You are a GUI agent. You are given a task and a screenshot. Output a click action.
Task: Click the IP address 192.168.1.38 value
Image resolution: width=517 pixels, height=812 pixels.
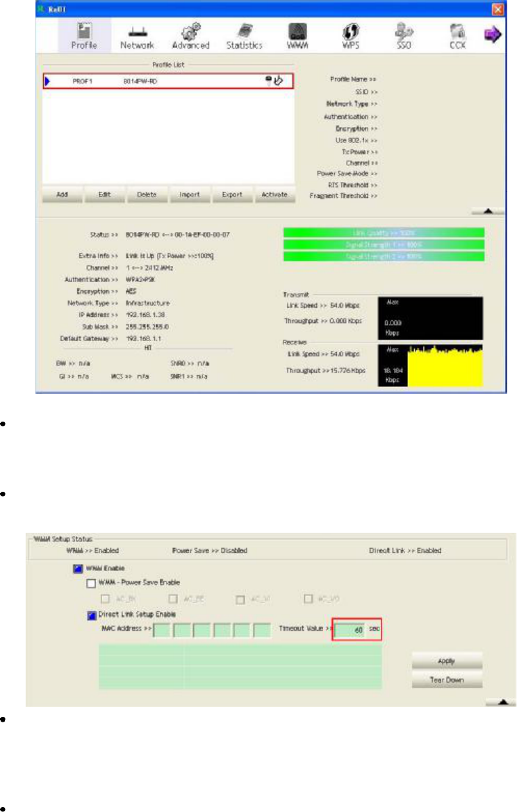(145, 315)
